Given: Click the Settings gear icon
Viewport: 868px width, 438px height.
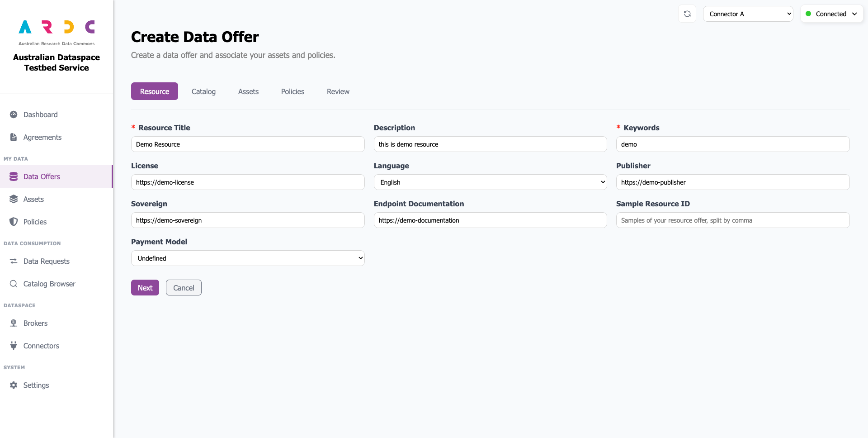Looking at the screenshot, I should coord(14,385).
